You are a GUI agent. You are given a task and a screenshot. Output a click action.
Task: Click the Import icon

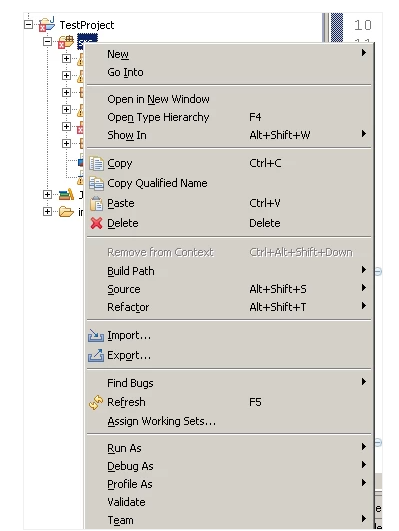click(96, 335)
